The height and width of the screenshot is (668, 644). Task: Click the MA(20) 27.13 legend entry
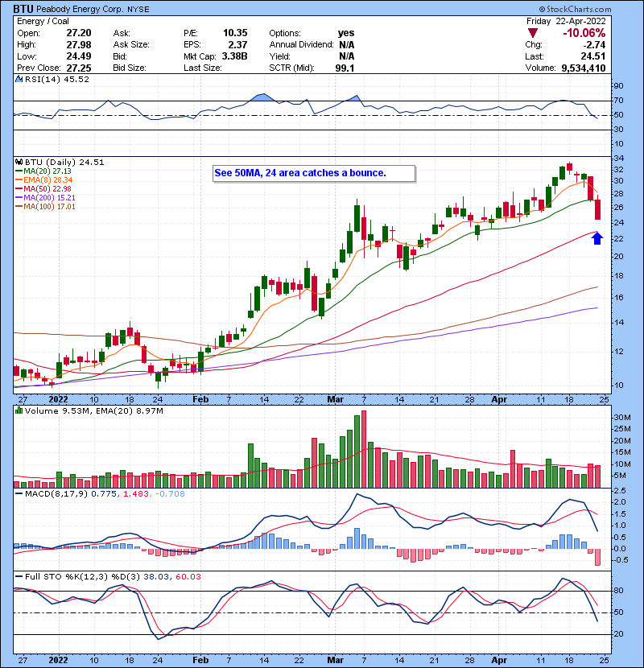click(43, 171)
